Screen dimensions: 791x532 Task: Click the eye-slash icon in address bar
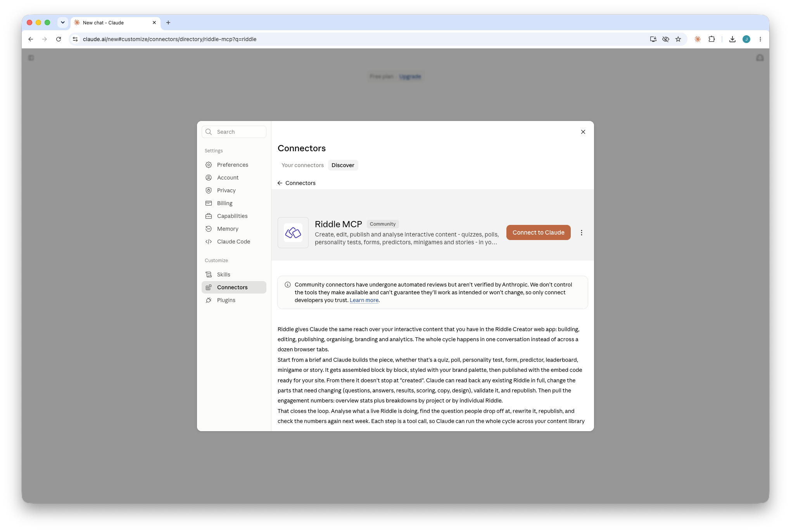pos(666,39)
